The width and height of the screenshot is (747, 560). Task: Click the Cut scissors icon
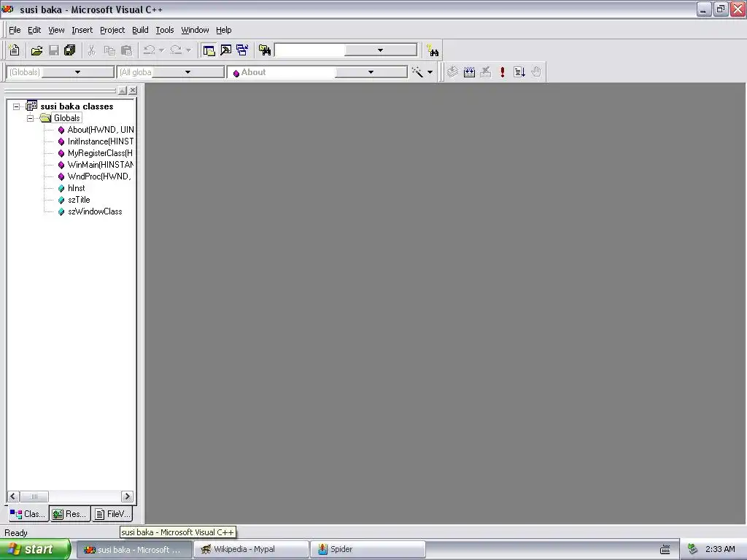click(91, 50)
